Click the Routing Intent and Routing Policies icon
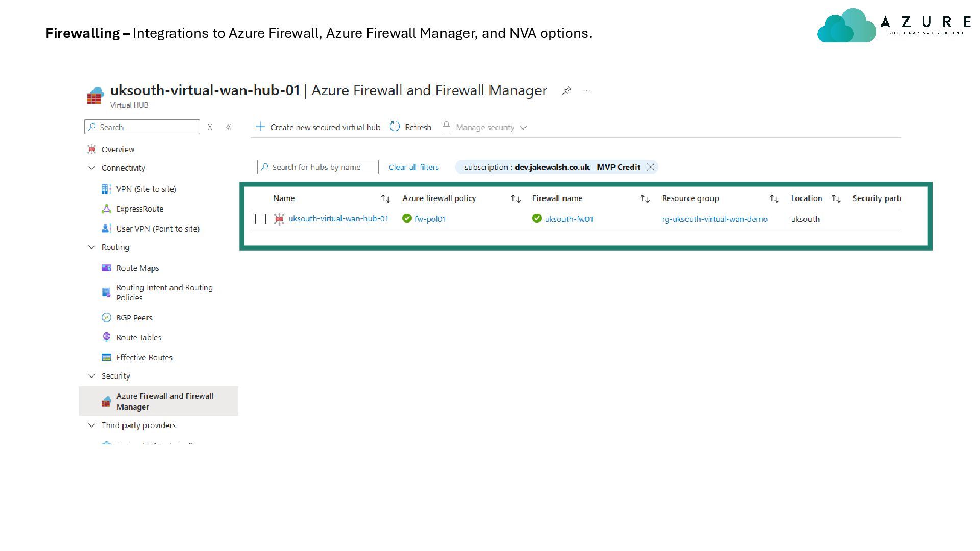The image size is (980, 551). tap(106, 292)
